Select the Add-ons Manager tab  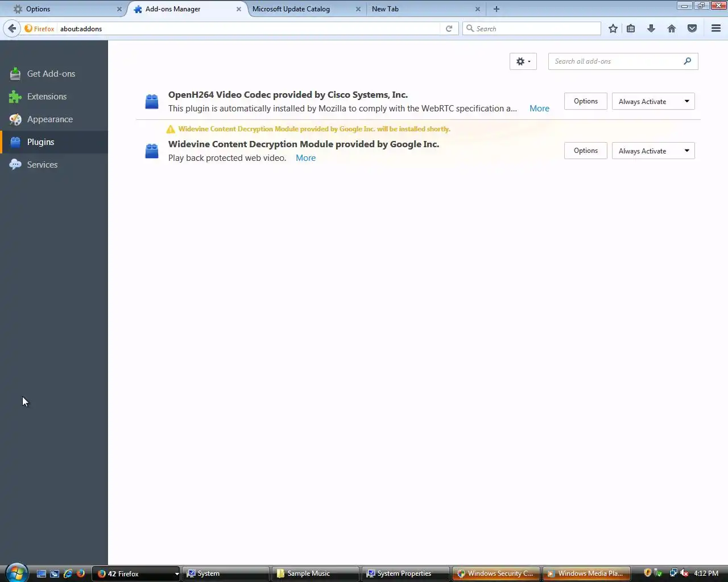[x=187, y=9]
